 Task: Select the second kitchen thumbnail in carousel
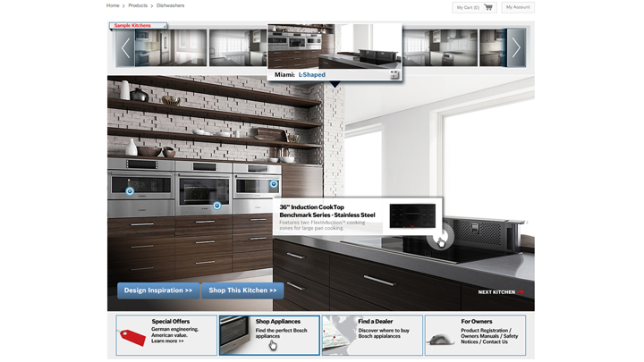click(x=238, y=47)
